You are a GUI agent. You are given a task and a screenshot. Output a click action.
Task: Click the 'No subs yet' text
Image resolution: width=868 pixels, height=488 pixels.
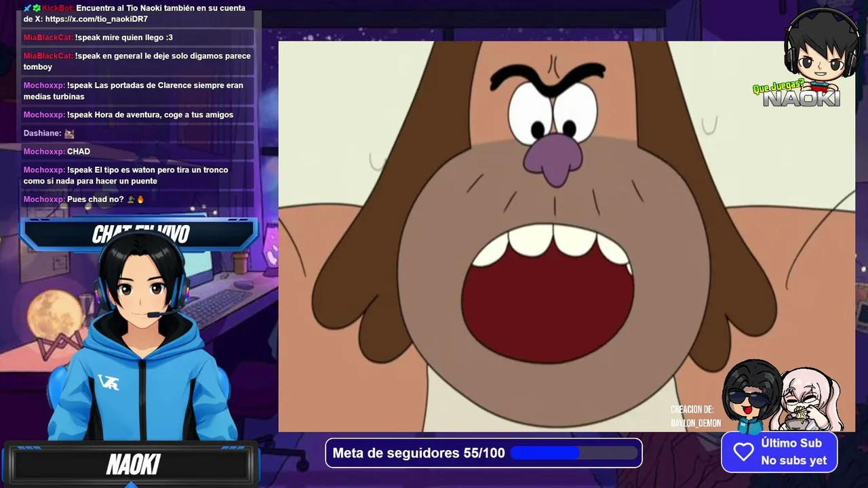click(793, 460)
